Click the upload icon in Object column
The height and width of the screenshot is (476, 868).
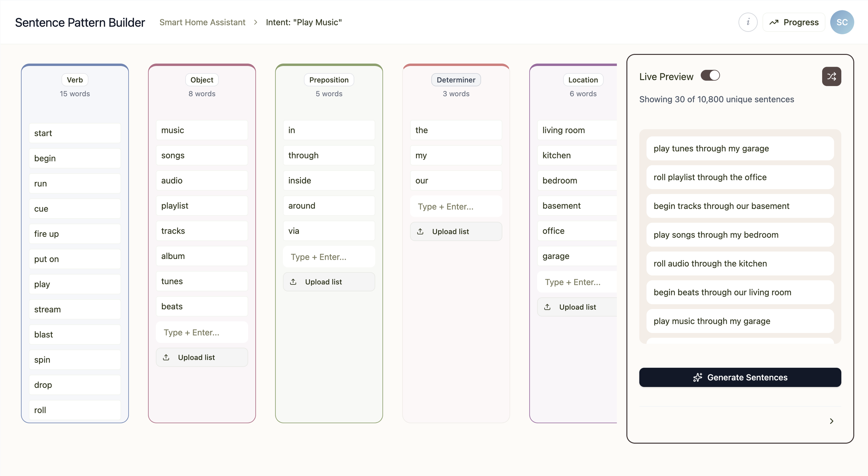[166, 357]
